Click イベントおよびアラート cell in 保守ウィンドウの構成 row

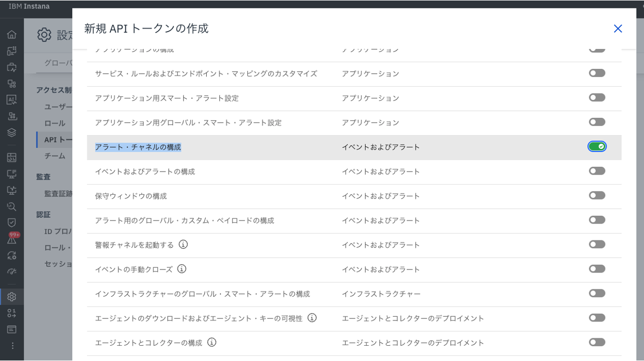381,196
